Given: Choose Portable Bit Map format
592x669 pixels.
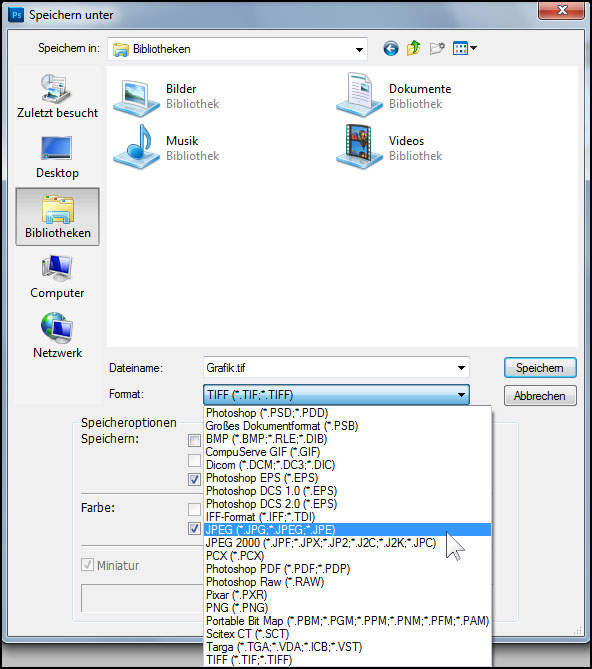Looking at the screenshot, I should (x=347, y=621).
